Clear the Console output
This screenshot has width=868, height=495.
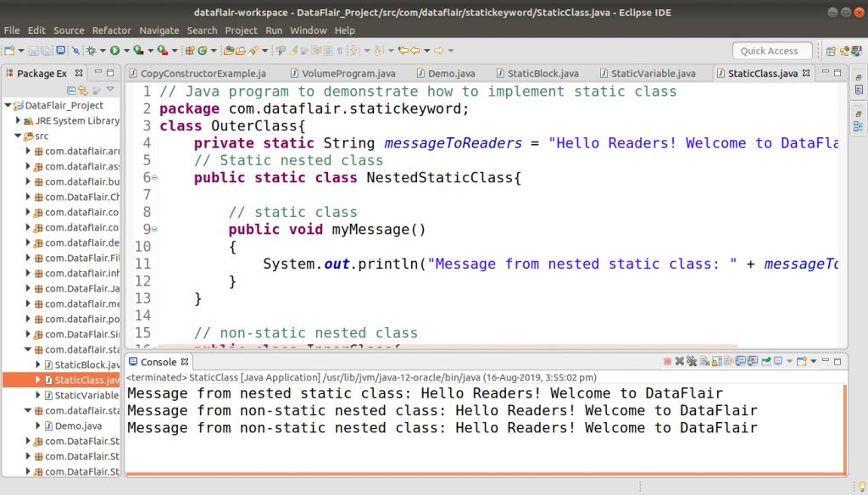(704, 360)
